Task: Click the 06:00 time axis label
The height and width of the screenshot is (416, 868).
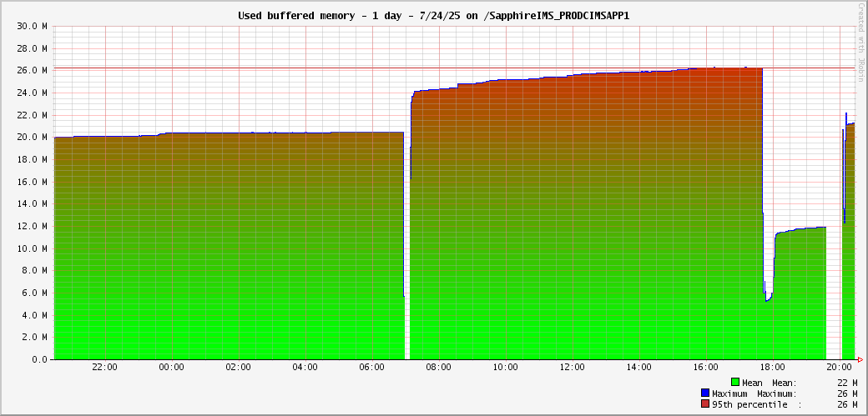Action: tap(372, 368)
